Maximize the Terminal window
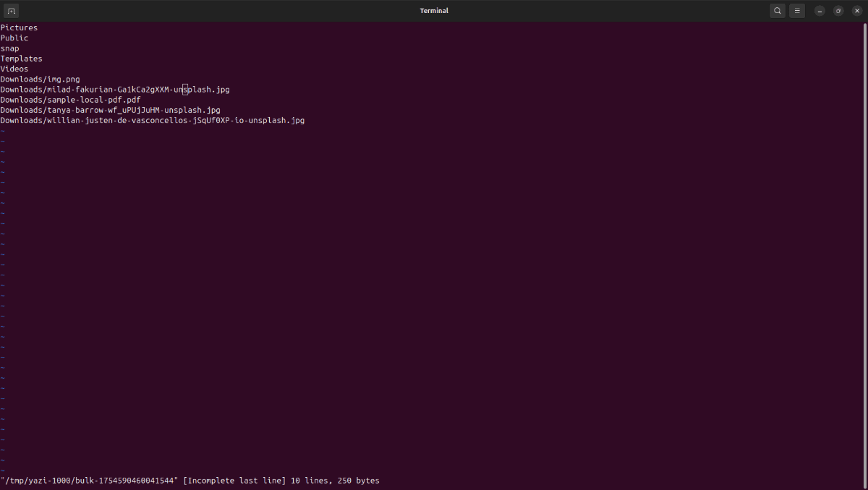 pyautogui.click(x=838, y=11)
